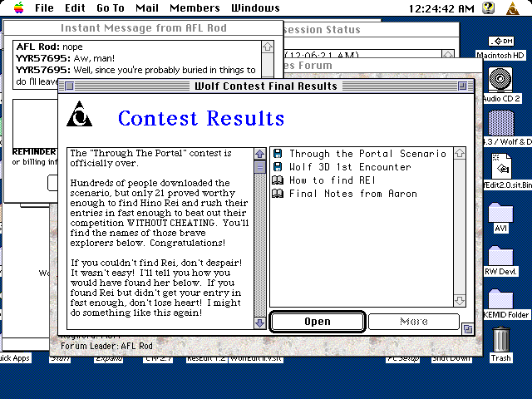The height and width of the screenshot is (399, 532).
Task: Open the Members menu
Action: (195, 7)
